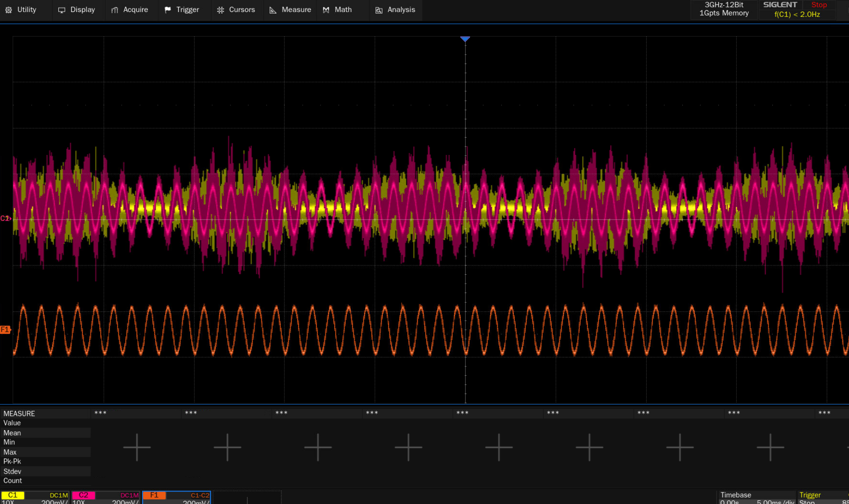This screenshot has width=849, height=504.
Task: Select the Pk-Pk row label
Action: click(12, 461)
